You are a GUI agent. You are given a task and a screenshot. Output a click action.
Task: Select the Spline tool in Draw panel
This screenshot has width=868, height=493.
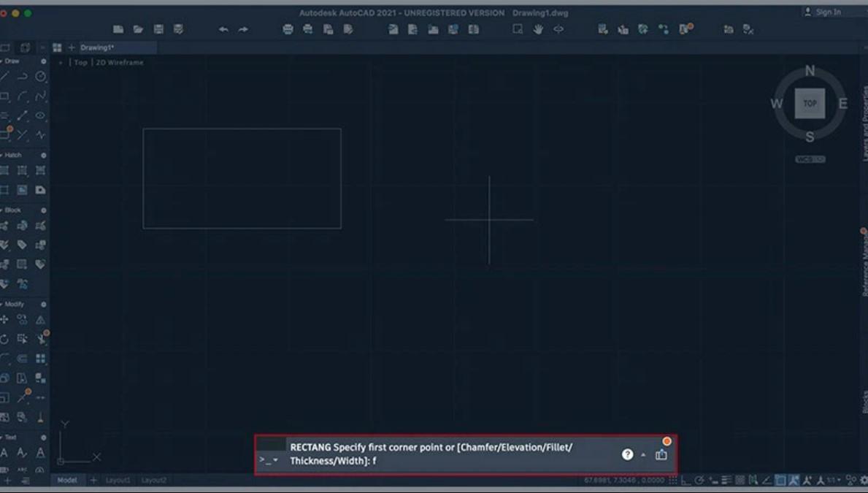tap(40, 96)
